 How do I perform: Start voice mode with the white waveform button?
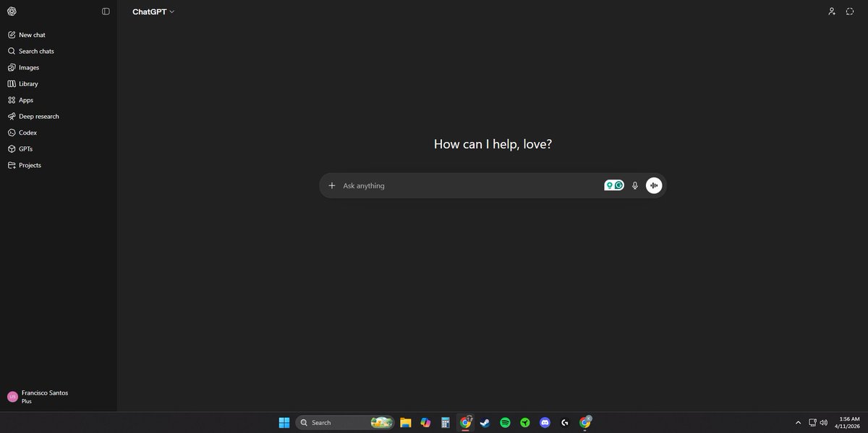(654, 185)
